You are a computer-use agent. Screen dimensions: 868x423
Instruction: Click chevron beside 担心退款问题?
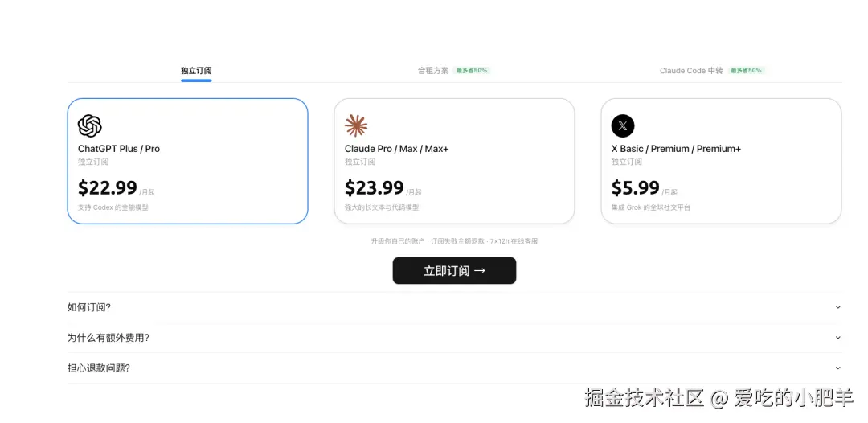click(837, 368)
